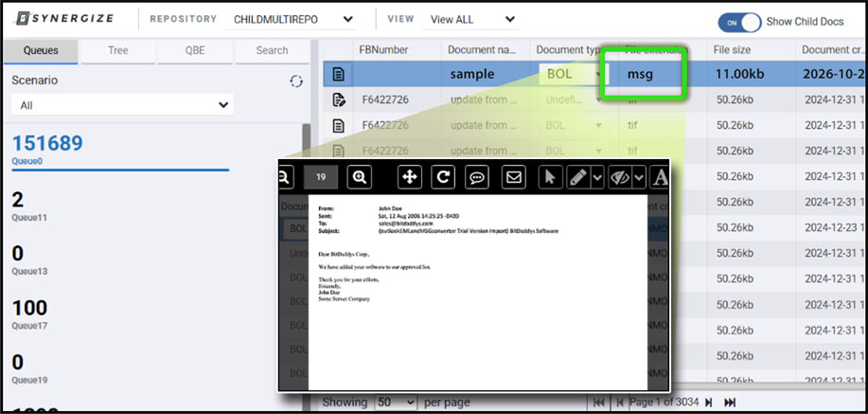Select the text annotation A tool

(x=660, y=177)
